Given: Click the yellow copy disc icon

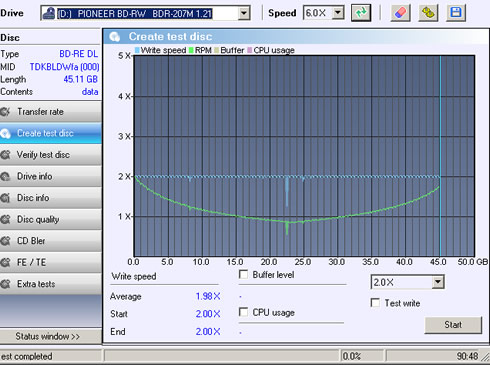Looking at the screenshot, I should click(428, 13).
